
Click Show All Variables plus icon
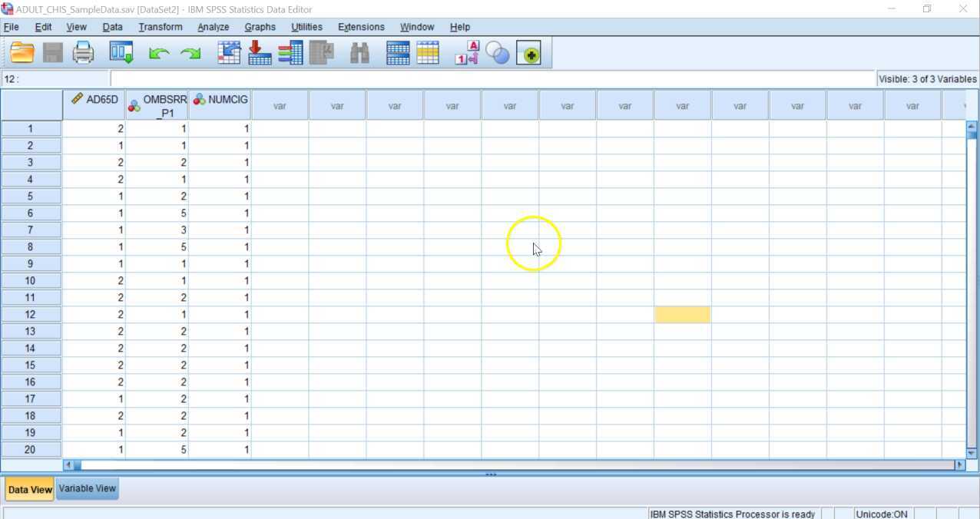point(528,53)
